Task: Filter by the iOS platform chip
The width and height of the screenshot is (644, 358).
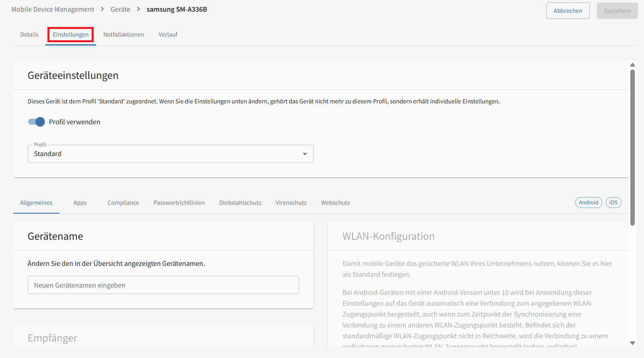Action: [613, 202]
